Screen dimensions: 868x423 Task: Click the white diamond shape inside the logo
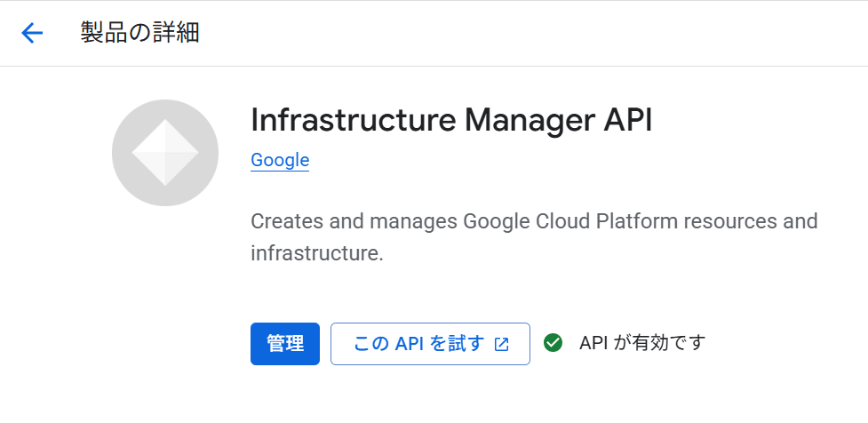pos(165,153)
